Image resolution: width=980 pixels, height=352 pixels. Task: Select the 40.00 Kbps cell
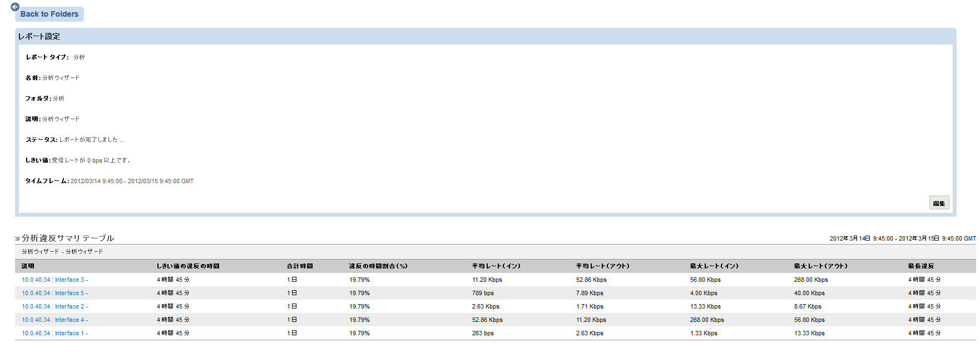tap(809, 293)
